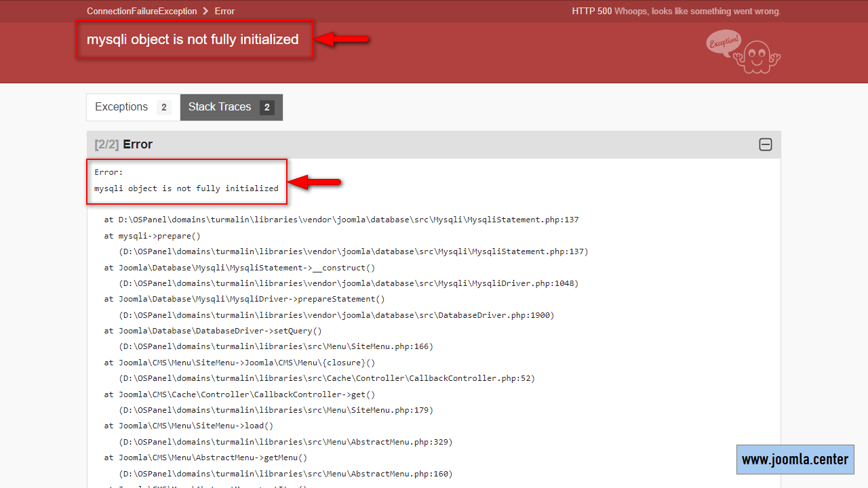Viewport: 868px width, 488px height.
Task: Click the HTTP 500 status text
Action: pyautogui.click(x=591, y=11)
